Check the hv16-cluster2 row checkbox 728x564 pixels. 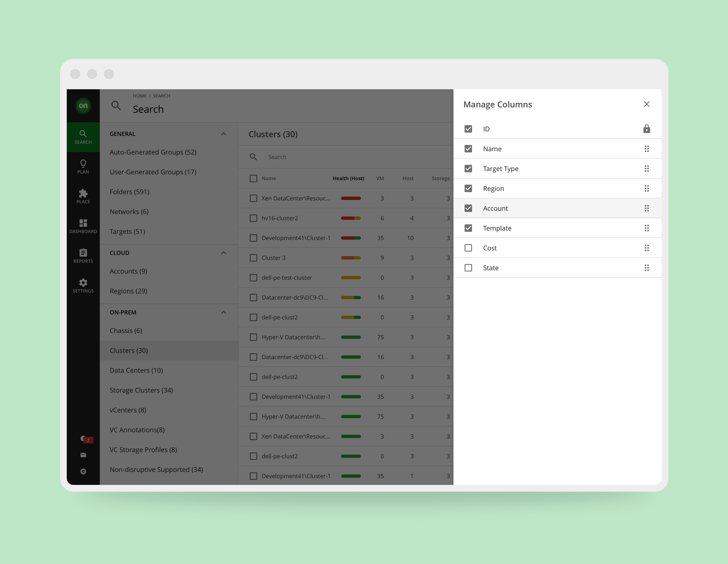coord(253,218)
